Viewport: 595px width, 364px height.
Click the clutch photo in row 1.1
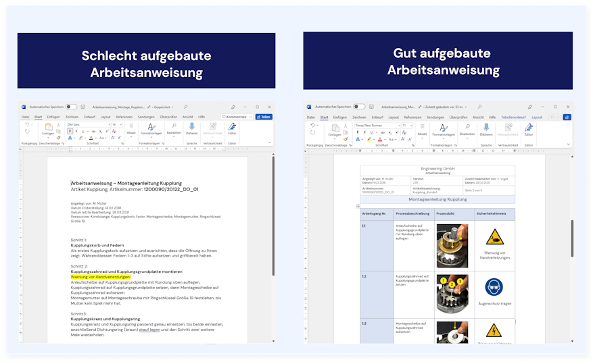(452, 246)
